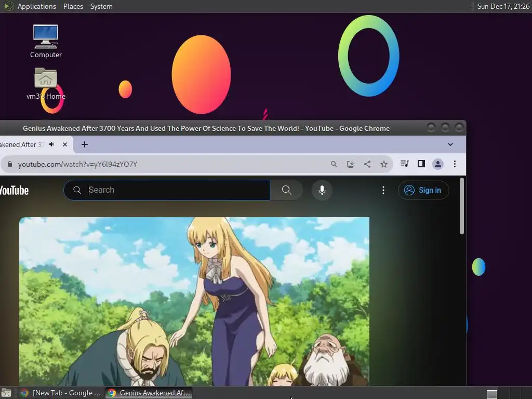
Task: Open the Chrome profile avatar
Action: point(437,164)
